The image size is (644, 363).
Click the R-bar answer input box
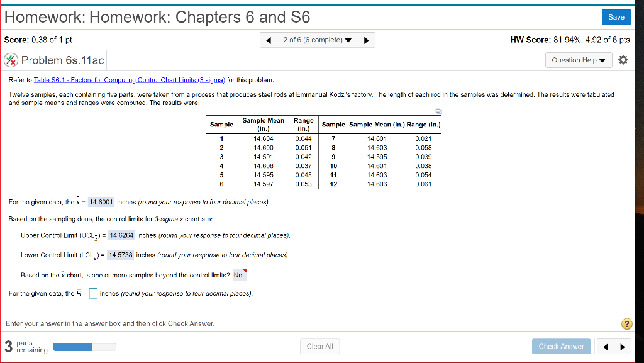click(93, 294)
